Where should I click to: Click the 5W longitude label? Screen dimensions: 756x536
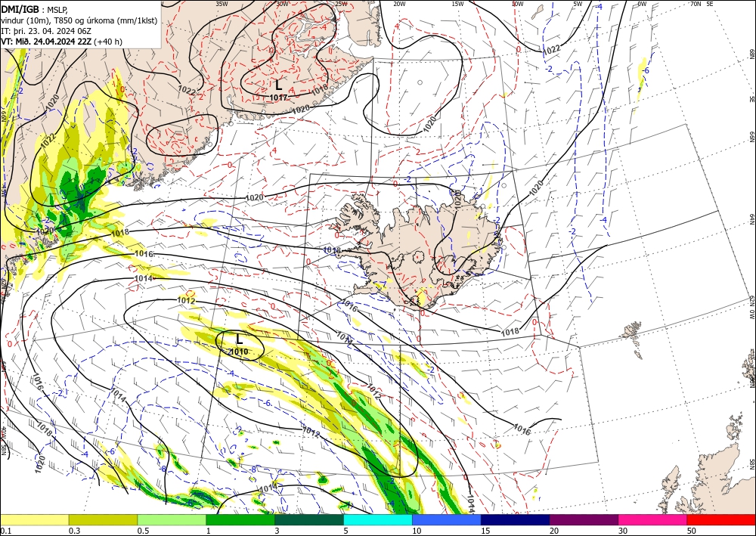578,4
